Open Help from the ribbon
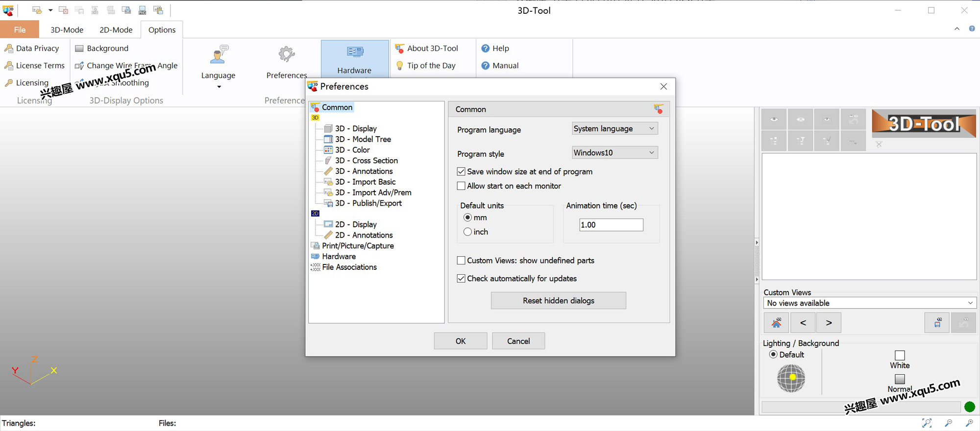This screenshot has height=431, width=980. click(x=495, y=48)
